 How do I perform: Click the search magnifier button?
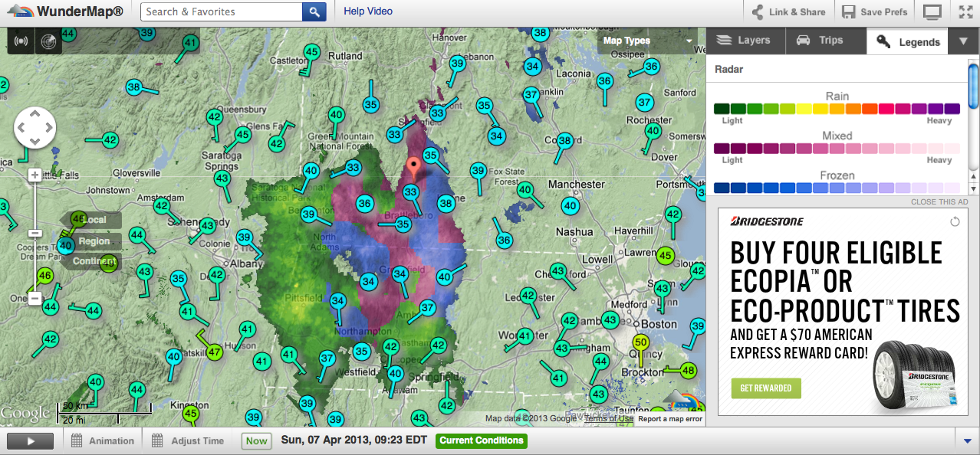pos(314,11)
